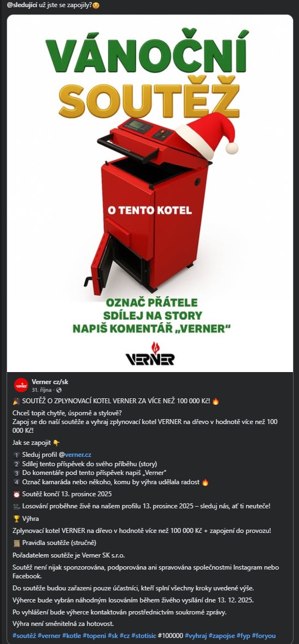Image resolution: width=299 pixels, height=644 pixels.
Task: Open the Vánoční soutěž post image
Action: click(150, 193)
